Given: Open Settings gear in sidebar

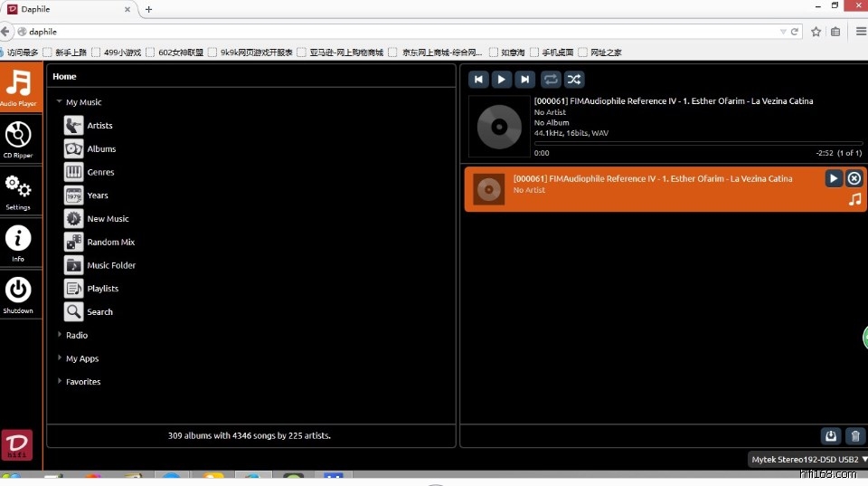Looking at the screenshot, I should coord(18,188).
